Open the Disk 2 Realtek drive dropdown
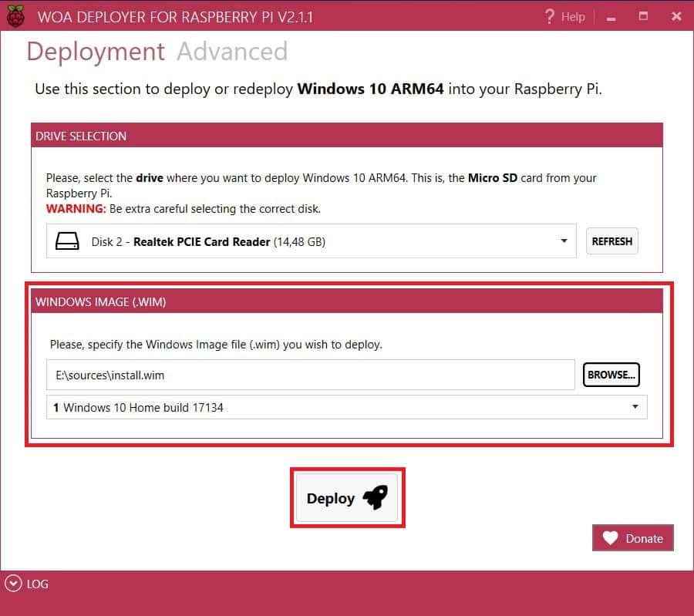The image size is (694, 616). 312,241
